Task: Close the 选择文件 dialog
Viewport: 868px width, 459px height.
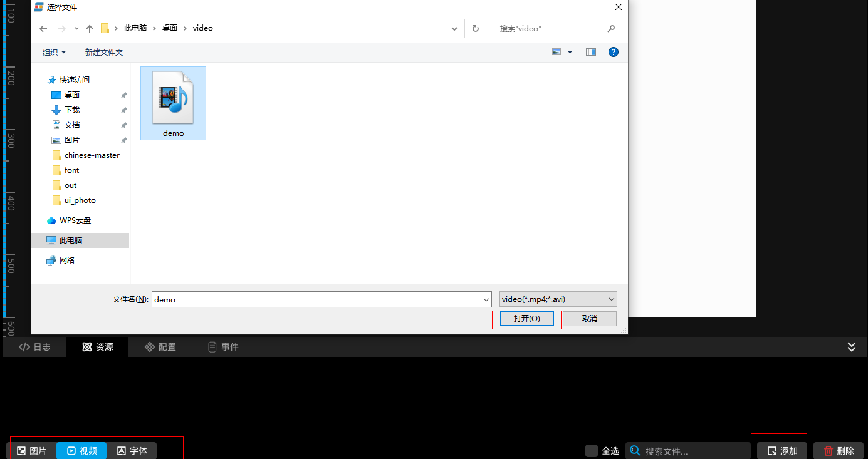Action: click(x=619, y=7)
